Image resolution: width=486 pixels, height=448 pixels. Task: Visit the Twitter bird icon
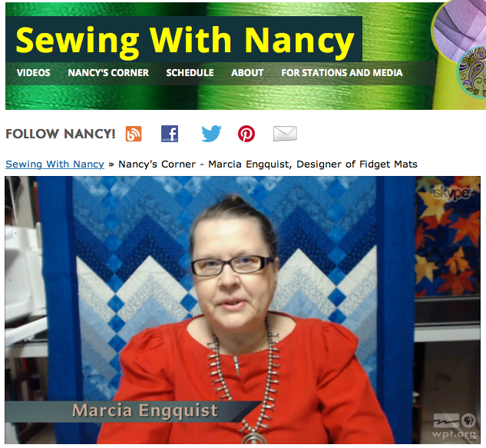click(211, 134)
